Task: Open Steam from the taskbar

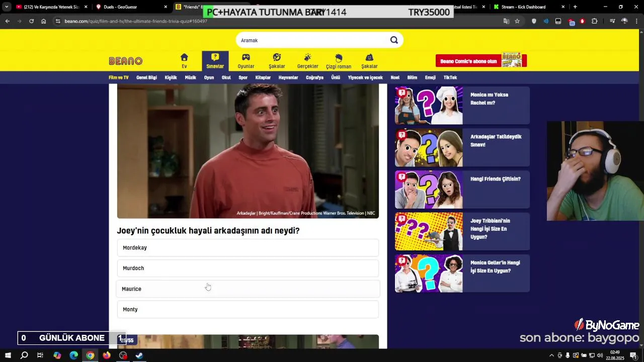Action: (139, 355)
